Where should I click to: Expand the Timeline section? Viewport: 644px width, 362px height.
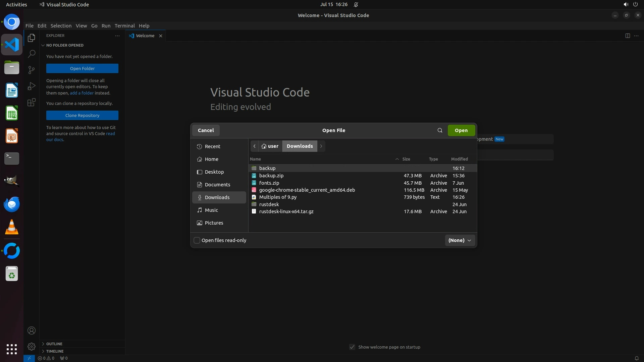point(55,351)
